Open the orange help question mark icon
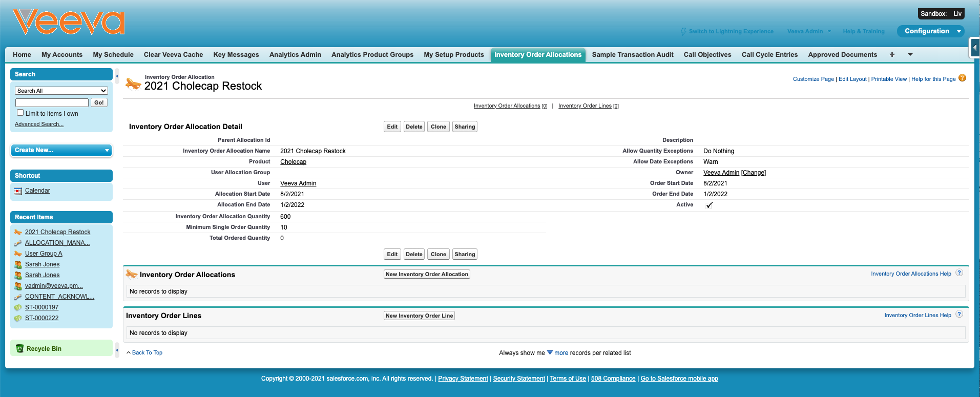 click(x=962, y=78)
